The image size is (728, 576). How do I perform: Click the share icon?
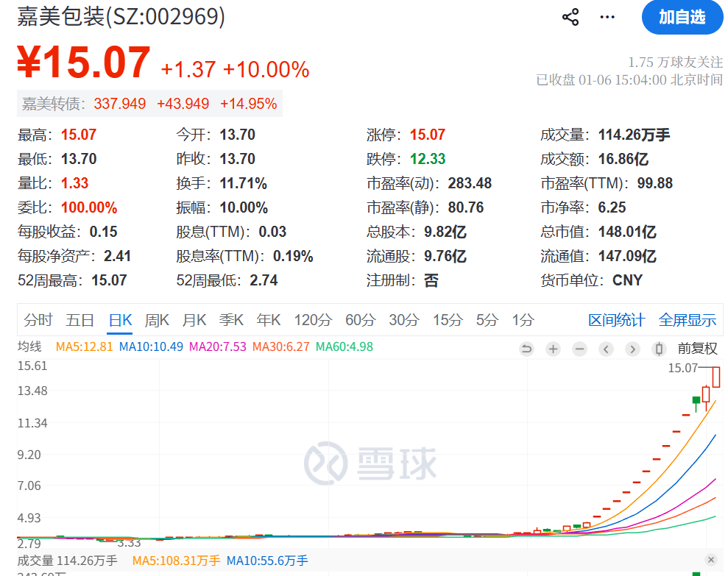click(x=570, y=16)
